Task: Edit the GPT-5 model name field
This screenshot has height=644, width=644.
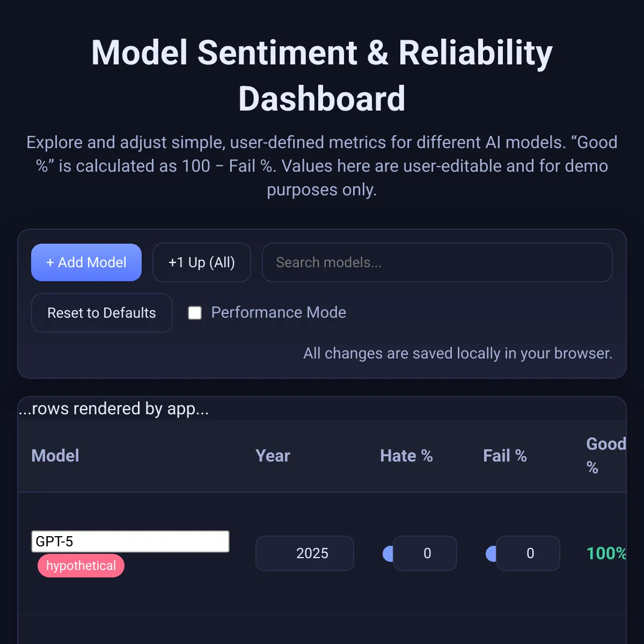Action: (x=130, y=541)
